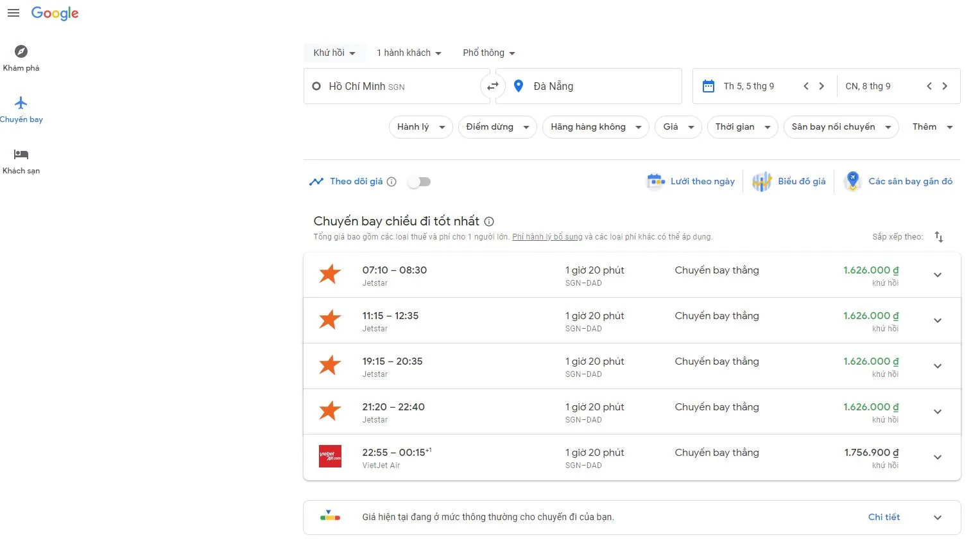
Task: Open Phí hành lý bổ sung link
Action: click(547, 237)
